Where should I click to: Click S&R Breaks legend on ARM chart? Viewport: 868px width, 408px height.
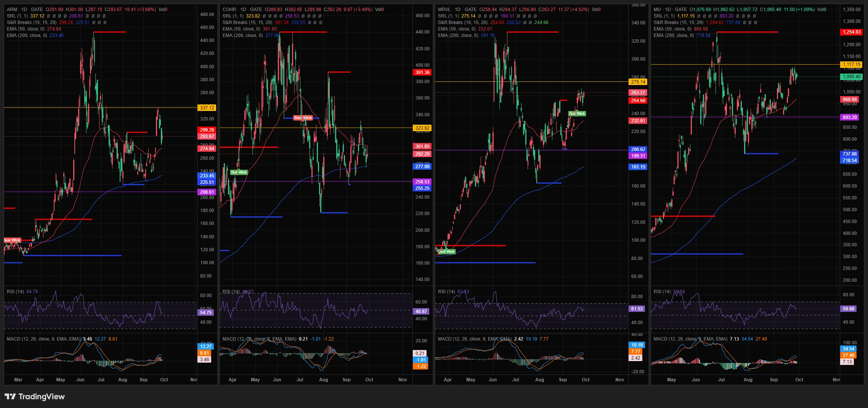(x=32, y=22)
